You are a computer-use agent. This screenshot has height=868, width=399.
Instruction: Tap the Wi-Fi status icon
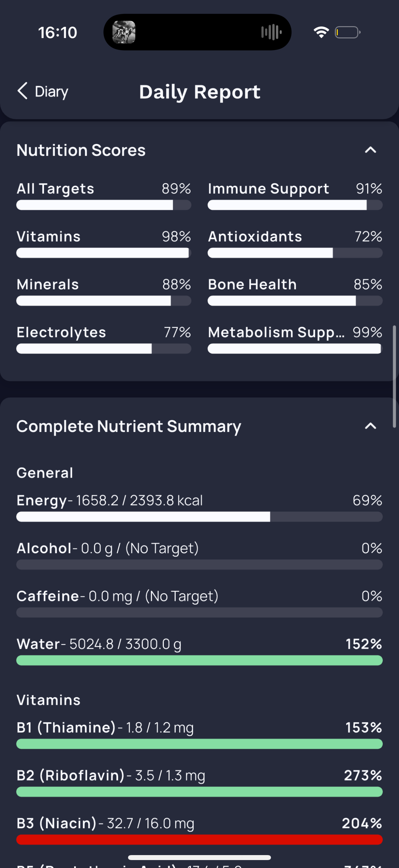tap(321, 32)
